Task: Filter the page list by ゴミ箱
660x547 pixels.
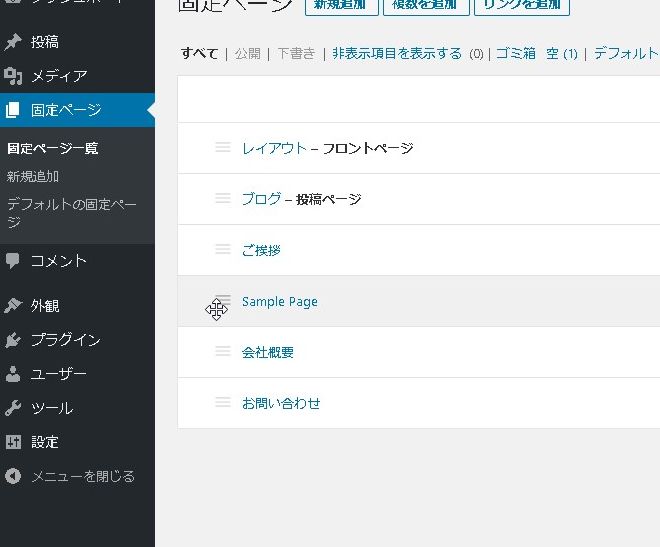Action: coord(516,54)
